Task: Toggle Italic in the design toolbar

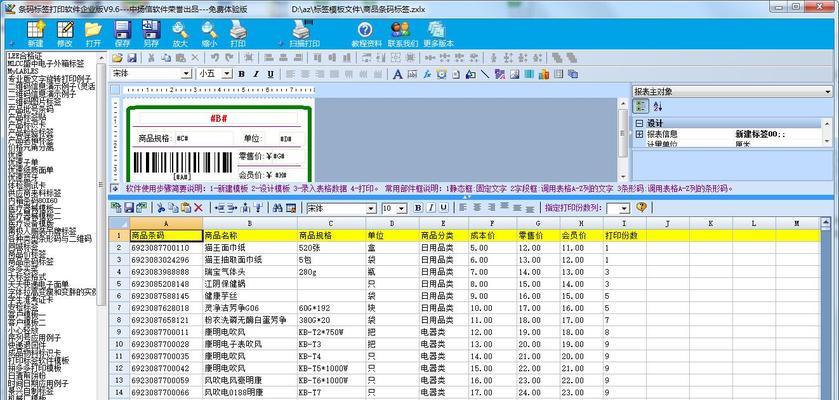Action: 256,74
